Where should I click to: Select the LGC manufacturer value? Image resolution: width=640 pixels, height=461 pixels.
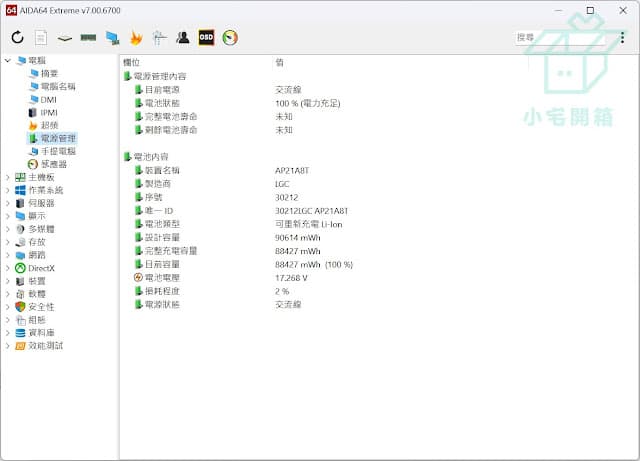pyautogui.click(x=282, y=184)
